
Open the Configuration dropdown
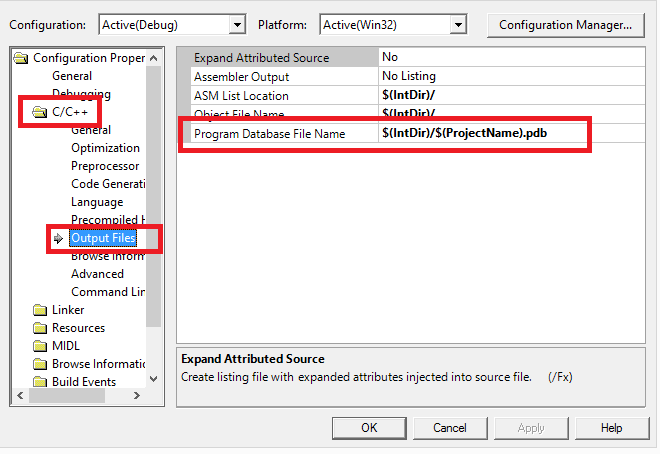[236, 24]
